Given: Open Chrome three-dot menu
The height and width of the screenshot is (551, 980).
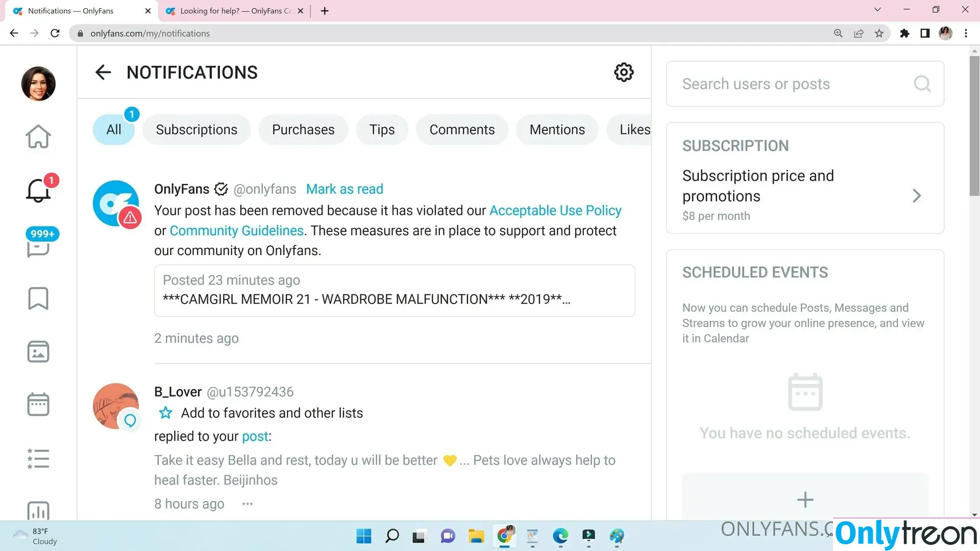Looking at the screenshot, I should click(966, 33).
